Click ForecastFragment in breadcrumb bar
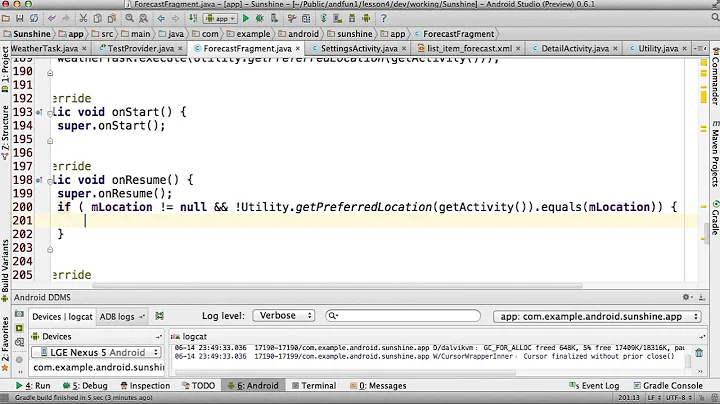 (454, 34)
